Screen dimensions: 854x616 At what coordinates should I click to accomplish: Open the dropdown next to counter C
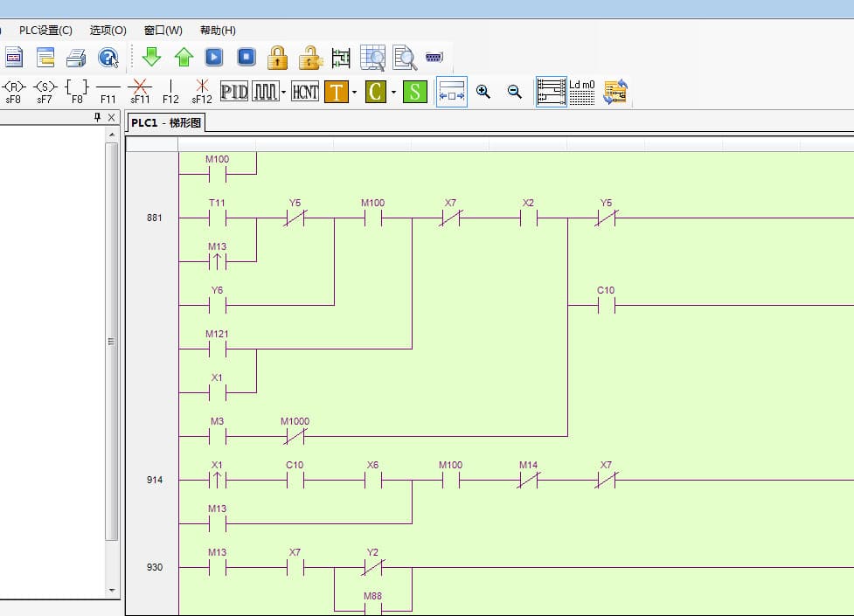[393, 92]
